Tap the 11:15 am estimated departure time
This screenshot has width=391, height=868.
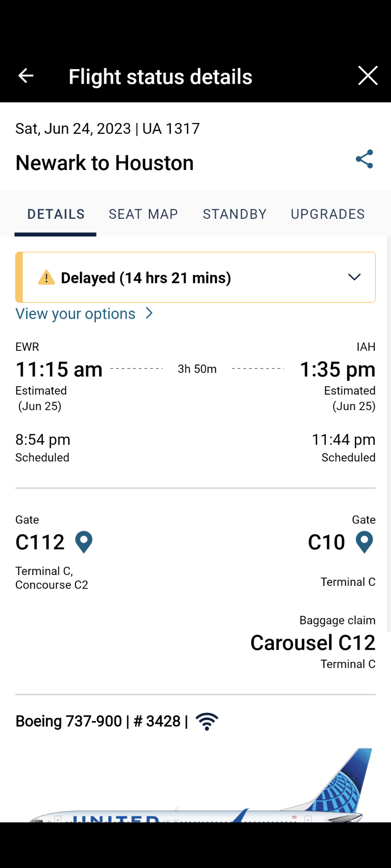pos(59,369)
